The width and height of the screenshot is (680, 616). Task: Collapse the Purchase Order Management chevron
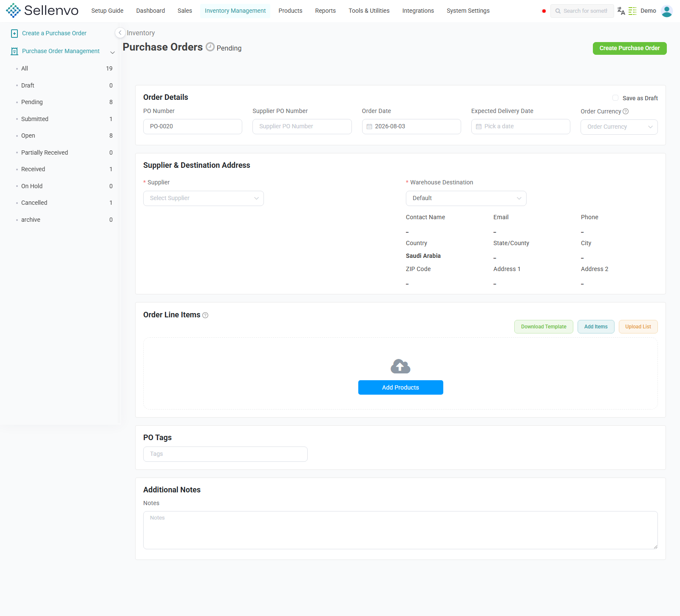click(113, 52)
